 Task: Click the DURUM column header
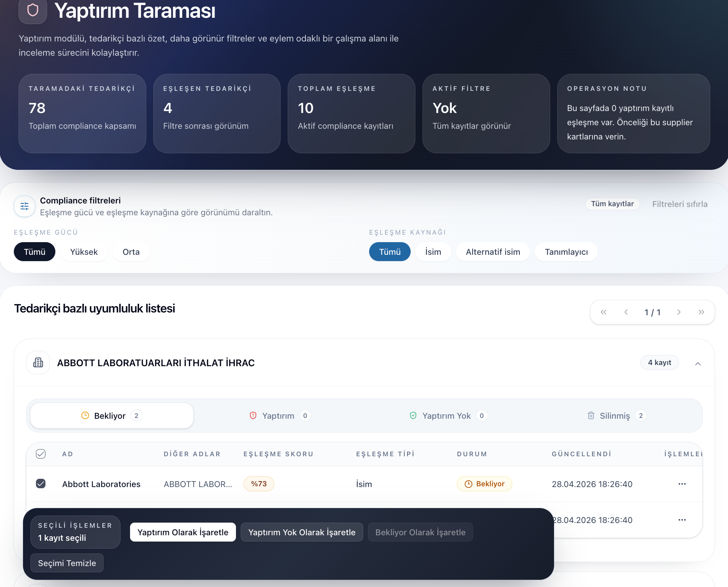[x=472, y=454]
